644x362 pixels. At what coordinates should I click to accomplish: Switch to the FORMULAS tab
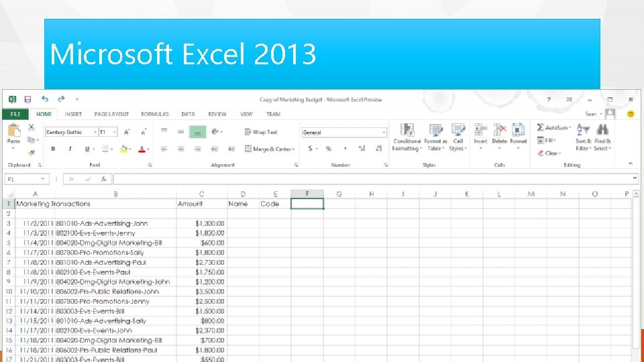pyautogui.click(x=155, y=114)
